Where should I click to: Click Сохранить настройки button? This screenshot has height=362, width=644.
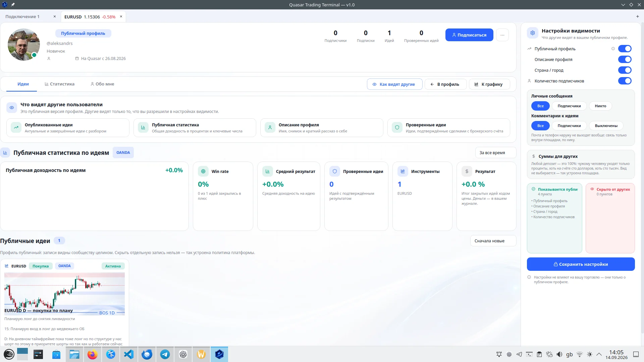[x=581, y=264]
